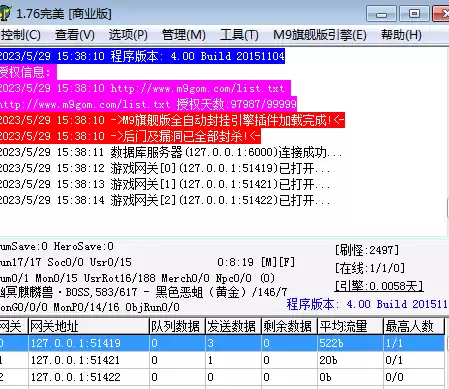Viewport: 449px width, 389px height.
Task: Close the 1.76完美 window
Action: 441,14
